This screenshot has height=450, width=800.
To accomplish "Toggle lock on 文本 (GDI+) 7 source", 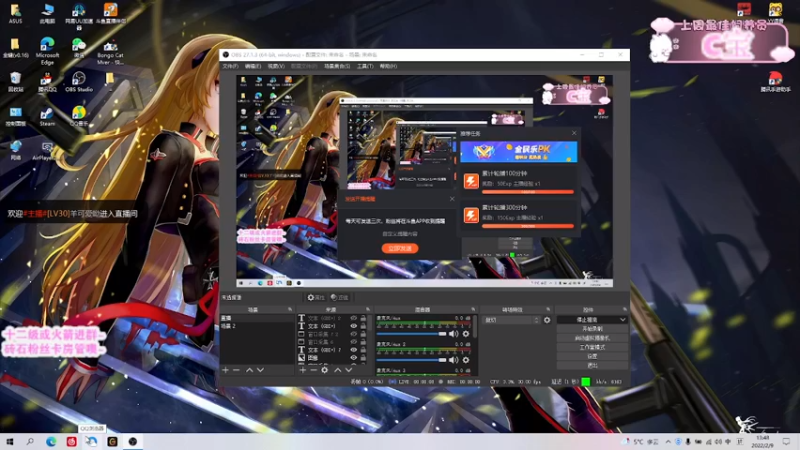I will (363, 350).
